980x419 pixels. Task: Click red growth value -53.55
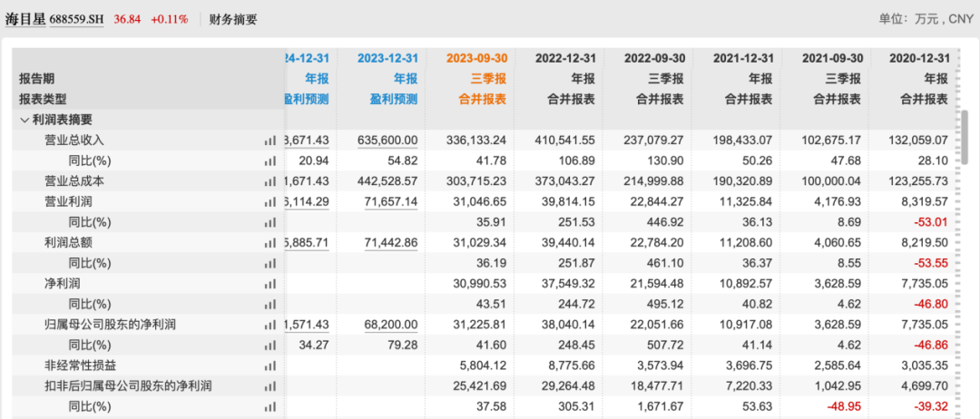click(933, 264)
